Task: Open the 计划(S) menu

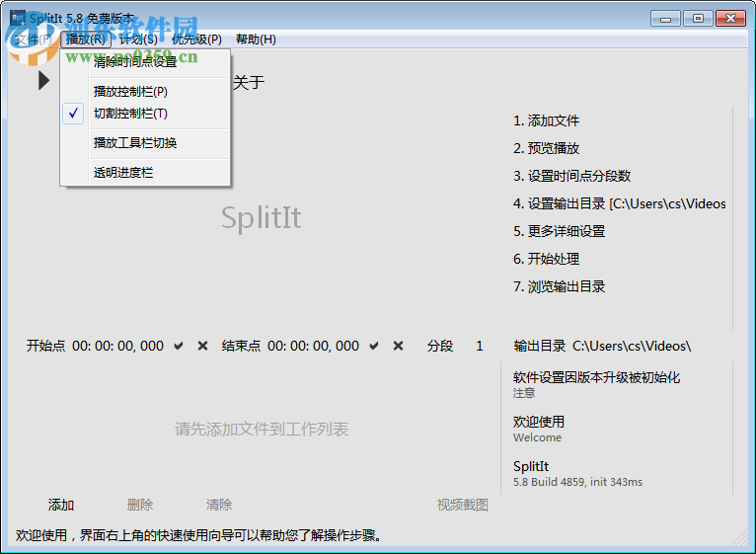Action: pos(138,40)
